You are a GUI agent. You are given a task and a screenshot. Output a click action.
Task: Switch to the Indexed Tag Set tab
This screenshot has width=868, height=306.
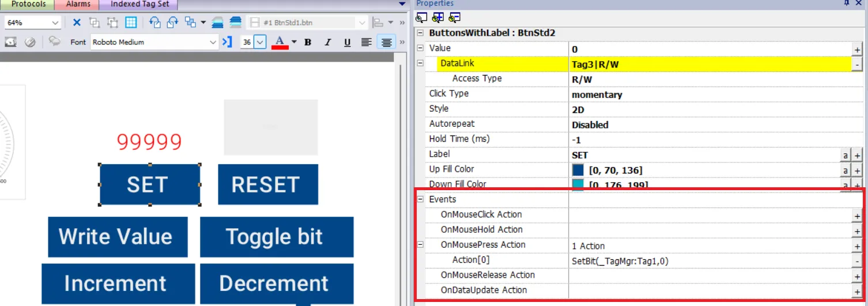point(139,4)
